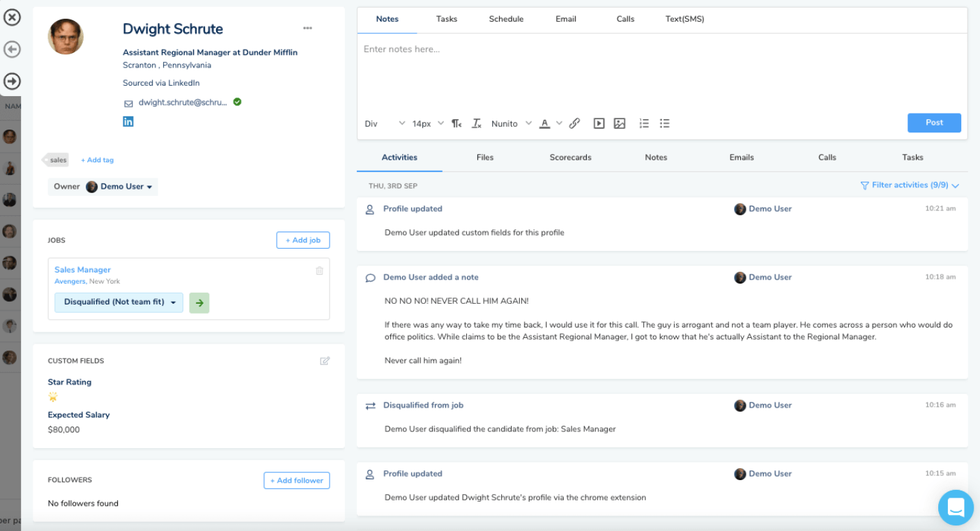
Task: Select the Notes composer tab
Action: tap(388, 19)
